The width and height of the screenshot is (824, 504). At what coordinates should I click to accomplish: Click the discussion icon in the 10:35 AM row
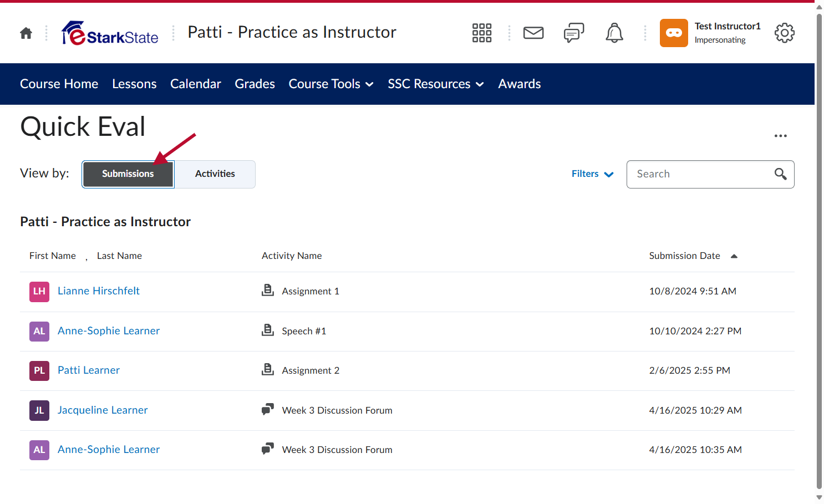pyautogui.click(x=268, y=449)
